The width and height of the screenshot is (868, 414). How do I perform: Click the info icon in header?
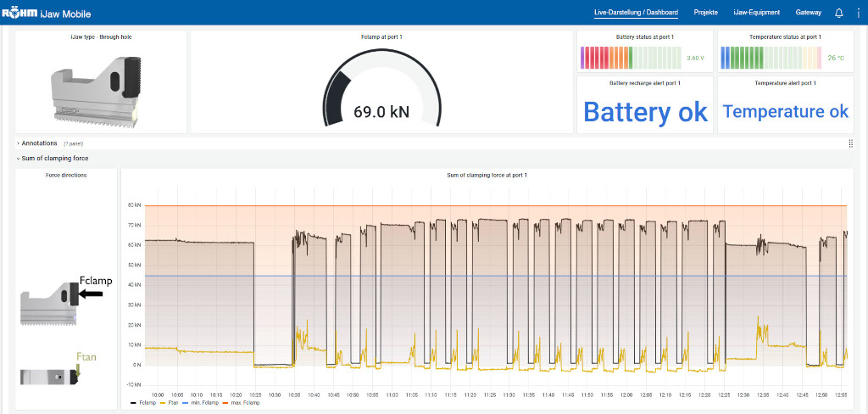pyautogui.click(x=857, y=13)
